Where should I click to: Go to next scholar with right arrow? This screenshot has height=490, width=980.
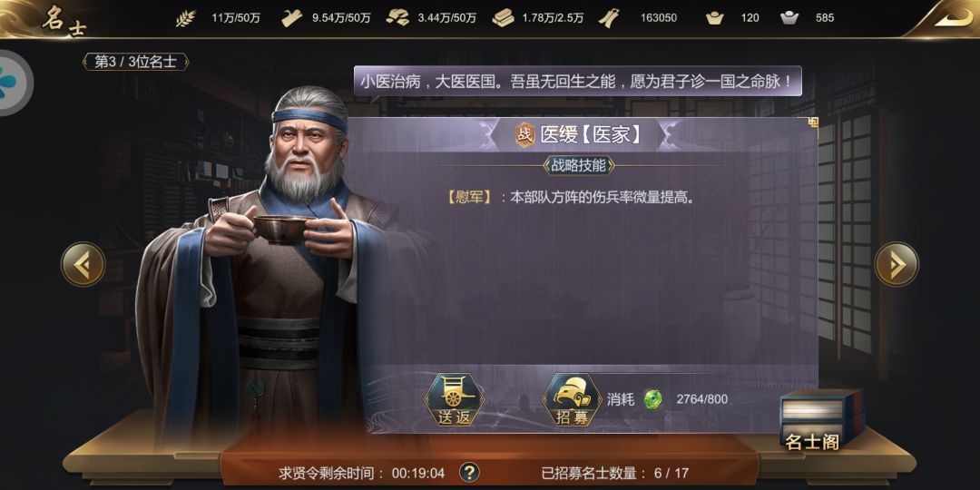click(897, 264)
